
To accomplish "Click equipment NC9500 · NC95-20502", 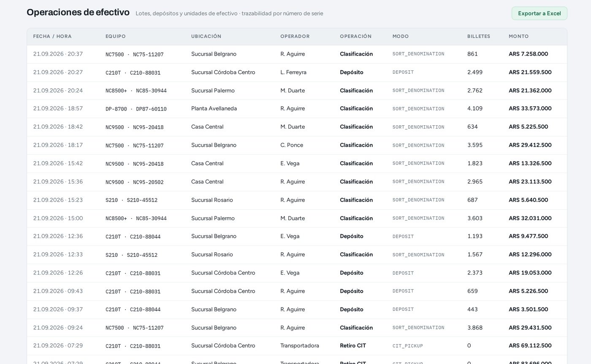I will point(134,182).
